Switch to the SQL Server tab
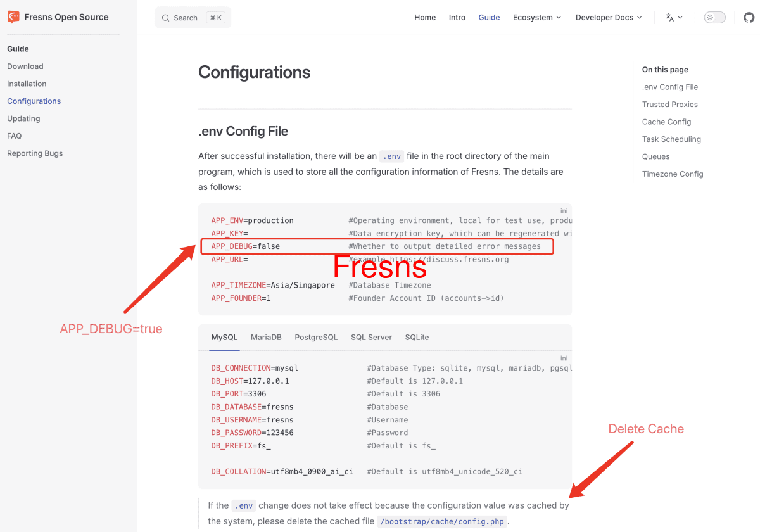 click(x=371, y=337)
